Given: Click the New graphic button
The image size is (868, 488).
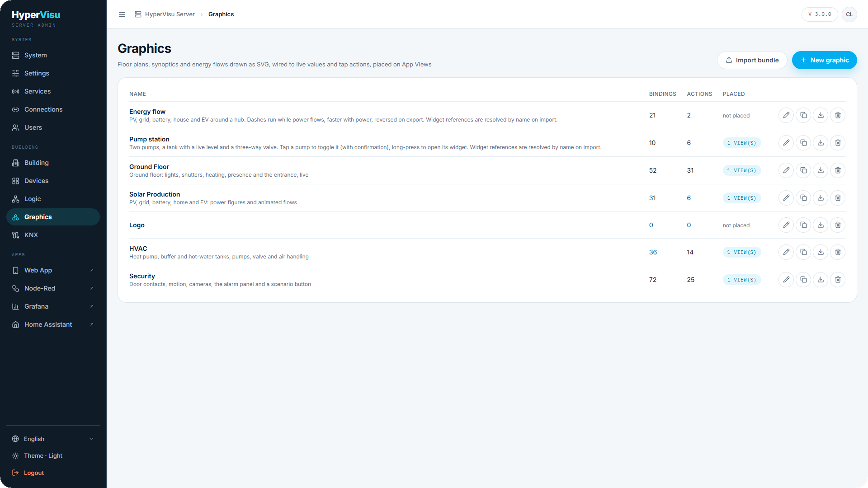Looking at the screenshot, I should click(x=824, y=60).
